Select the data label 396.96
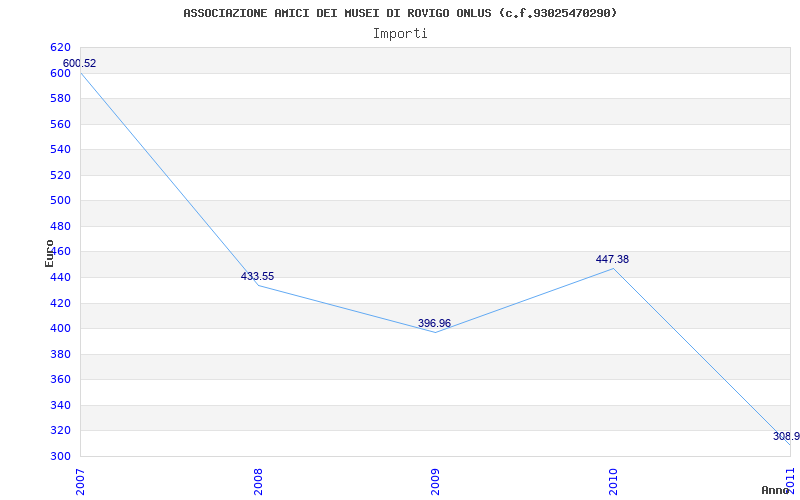Image resolution: width=800 pixels, height=500 pixels. click(x=434, y=323)
